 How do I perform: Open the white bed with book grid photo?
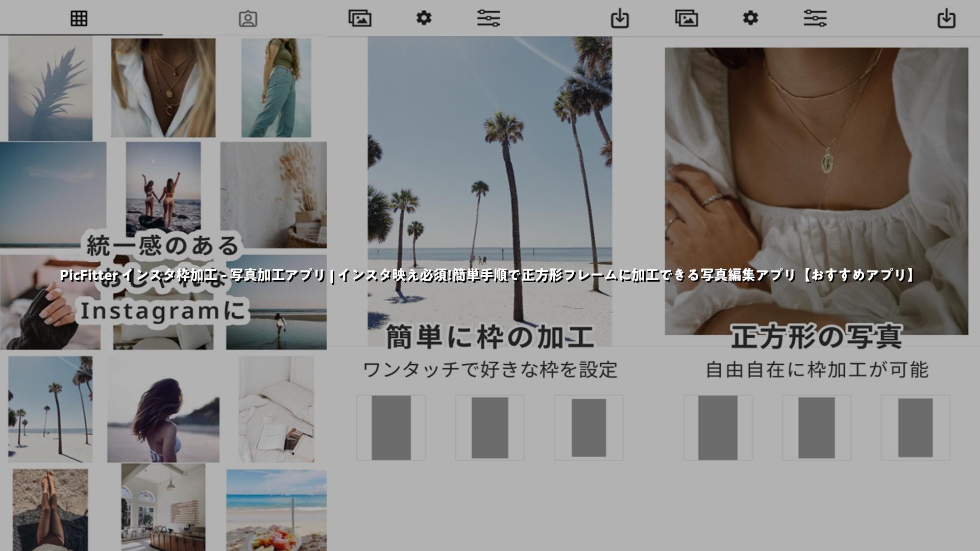click(276, 409)
